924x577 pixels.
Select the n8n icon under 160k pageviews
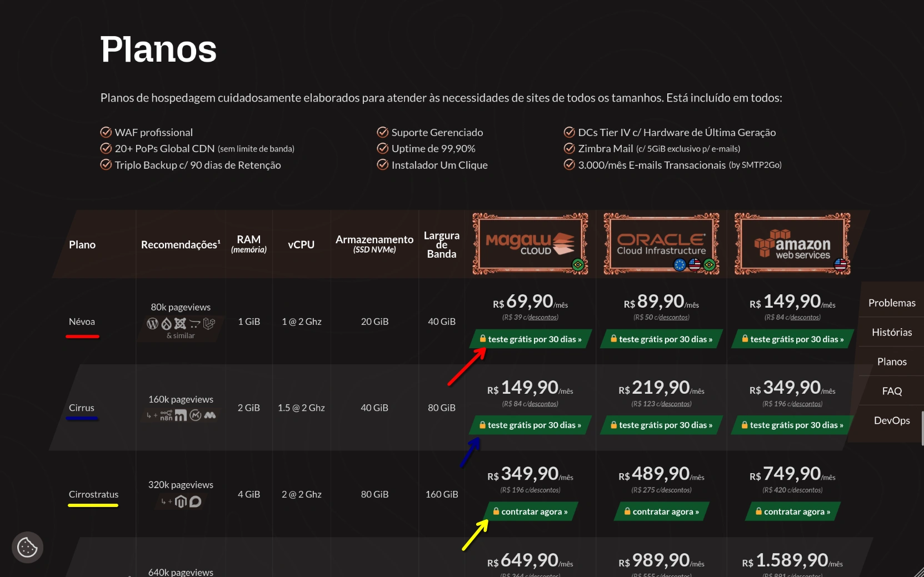click(x=167, y=415)
